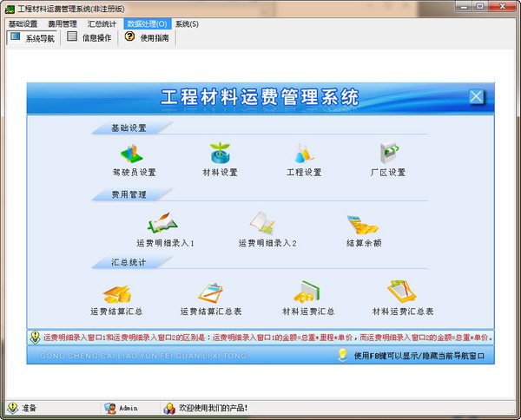Open the 运费结算汇总 summary icon
This screenshot has height=420, width=521.
tap(116, 294)
